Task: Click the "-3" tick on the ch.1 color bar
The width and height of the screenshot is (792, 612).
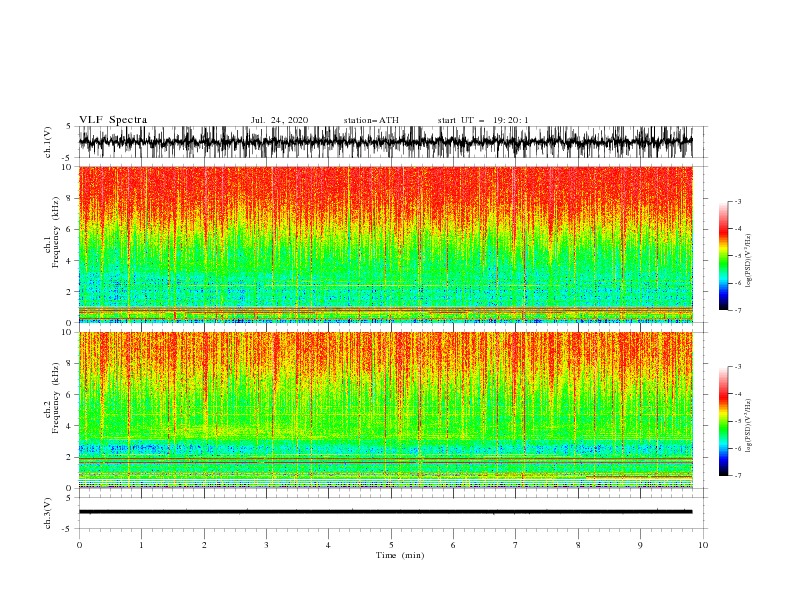Action: [737, 201]
